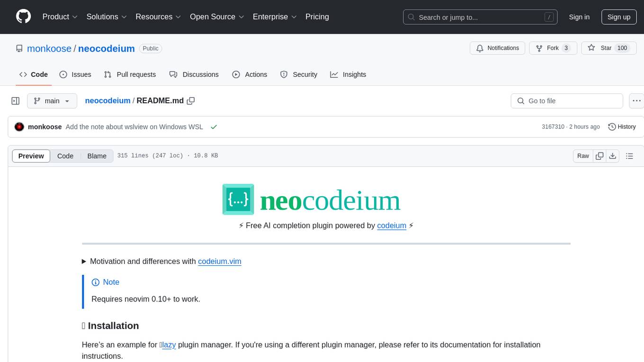
Task: Focus the Search or jump to field
Action: [x=480, y=17]
